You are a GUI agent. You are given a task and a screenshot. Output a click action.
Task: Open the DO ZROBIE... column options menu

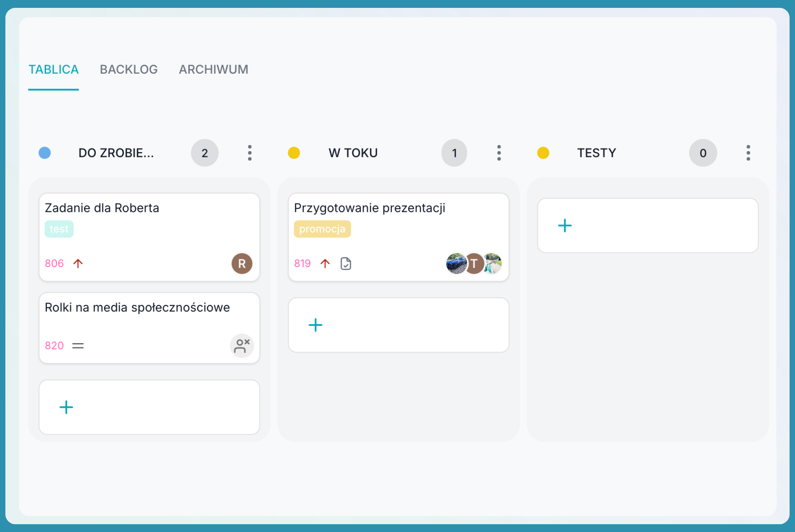pyautogui.click(x=250, y=153)
